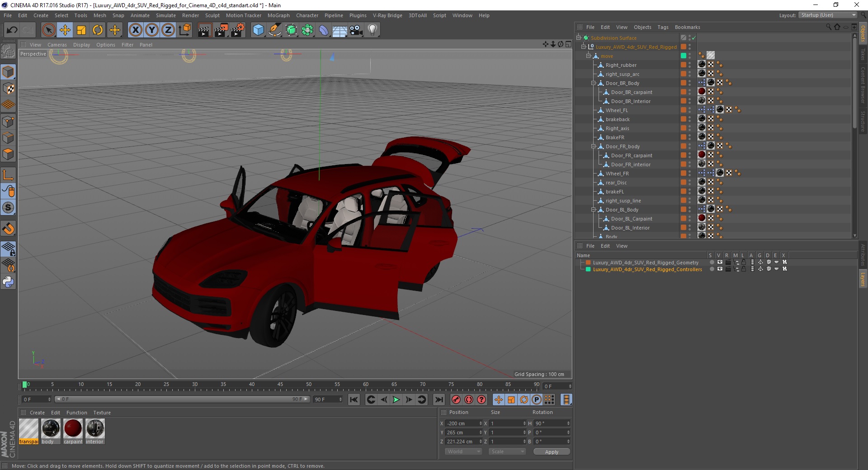The width and height of the screenshot is (868, 470).
Task: Add a Subdivision Surface generator icon
Action: [x=291, y=30]
